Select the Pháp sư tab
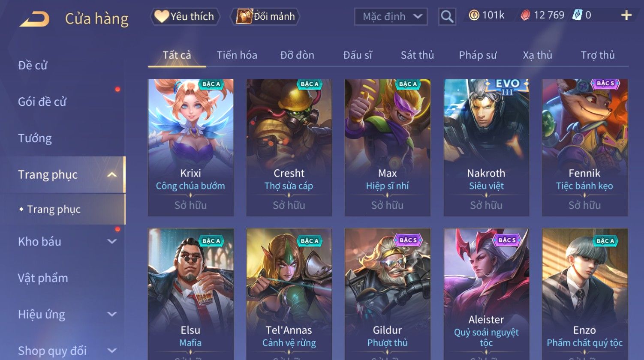644x360 pixels. tap(478, 55)
